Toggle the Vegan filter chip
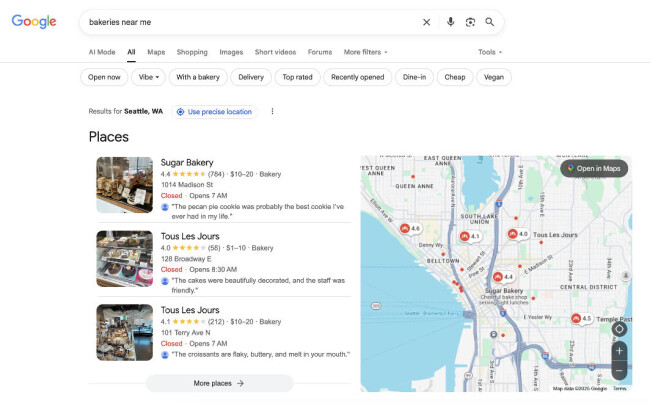The height and width of the screenshot is (403, 650). pos(494,77)
